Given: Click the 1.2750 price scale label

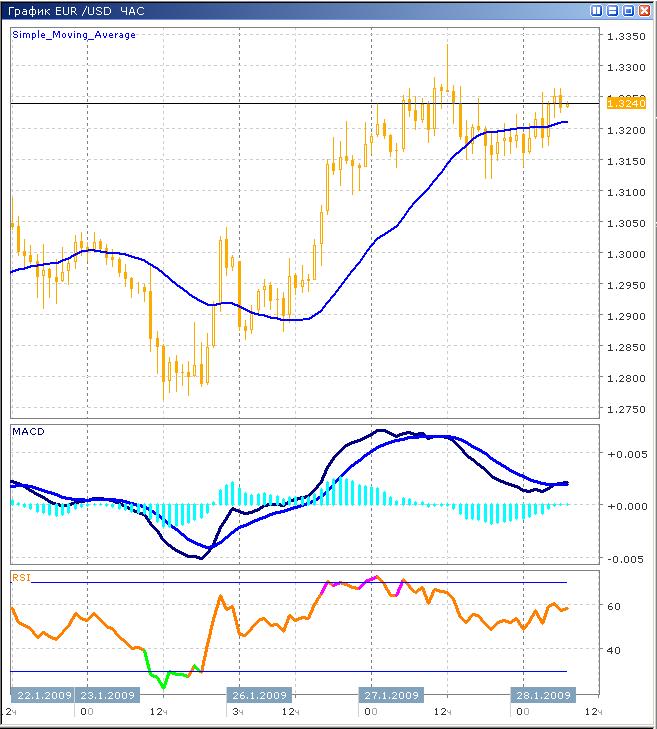Looking at the screenshot, I should click(x=626, y=409).
